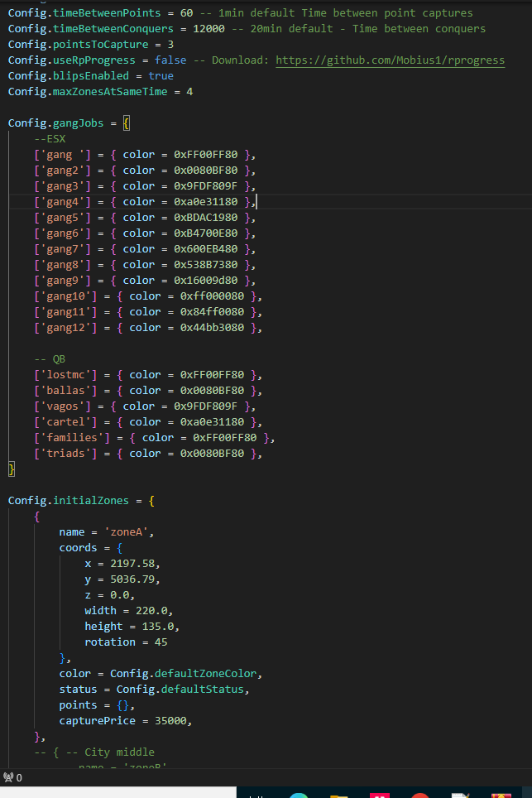This screenshot has height=798, width=532.
Task: Click the opening brace of Config.gangJobs
Action: [x=127, y=123]
